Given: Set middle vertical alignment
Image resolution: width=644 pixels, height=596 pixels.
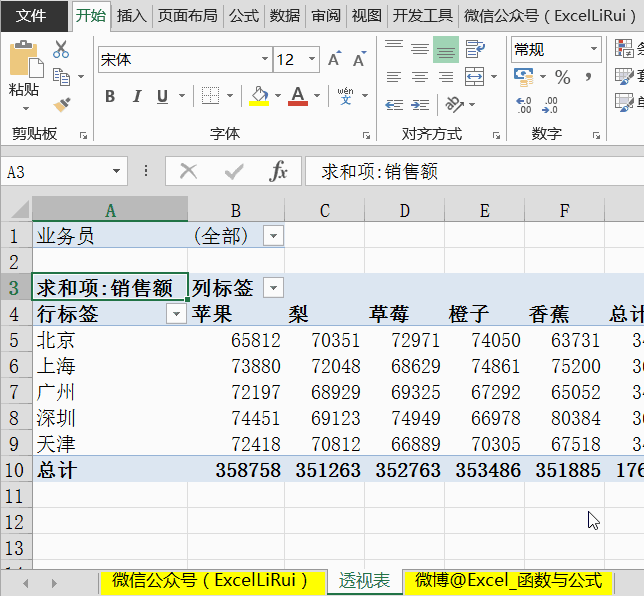Looking at the screenshot, I should (420, 49).
